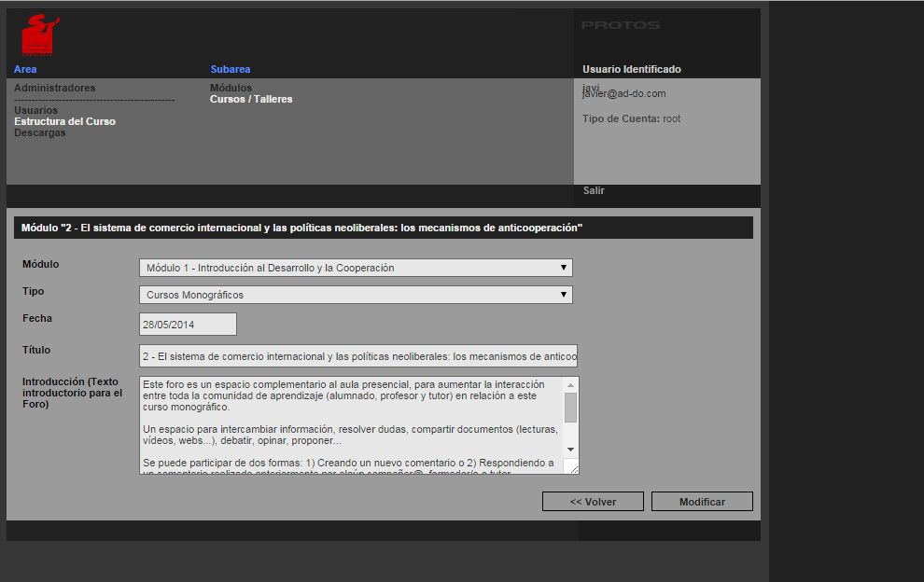The image size is (924, 582).
Task: Expand the Módulo dropdown
Action: [x=355, y=268]
